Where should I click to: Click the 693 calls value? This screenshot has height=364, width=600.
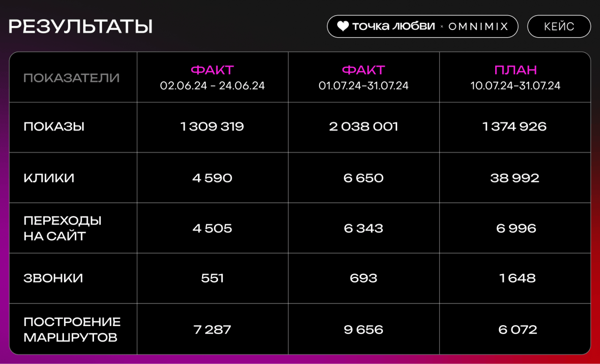point(364,278)
